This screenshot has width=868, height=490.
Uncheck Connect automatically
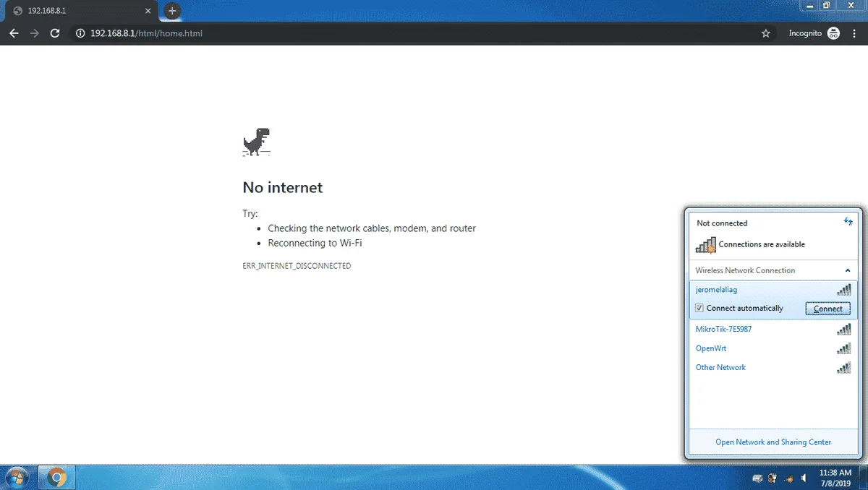click(699, 309)
